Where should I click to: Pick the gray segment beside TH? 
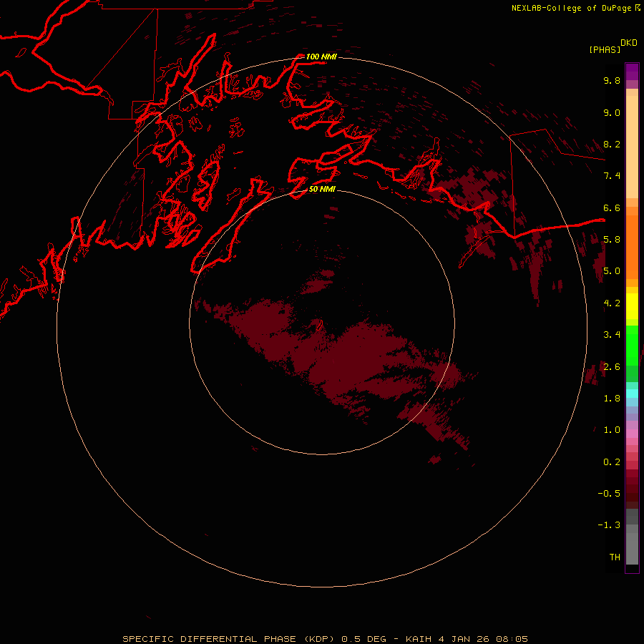(632, 550)
